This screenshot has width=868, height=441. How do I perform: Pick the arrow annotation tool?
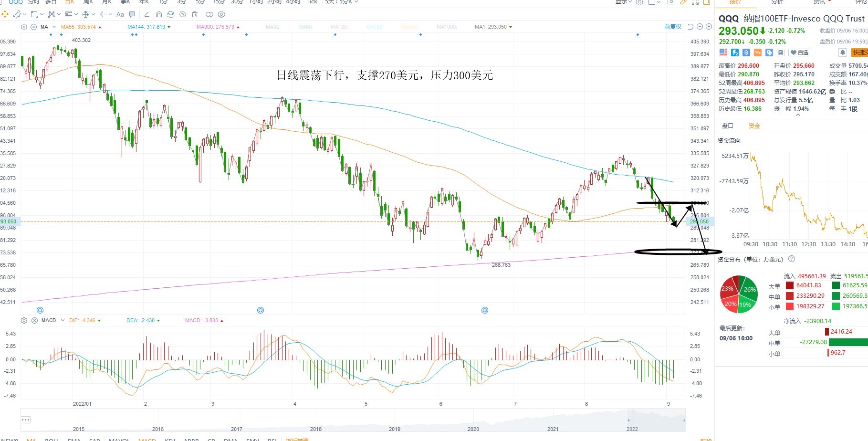click(103, 14)
